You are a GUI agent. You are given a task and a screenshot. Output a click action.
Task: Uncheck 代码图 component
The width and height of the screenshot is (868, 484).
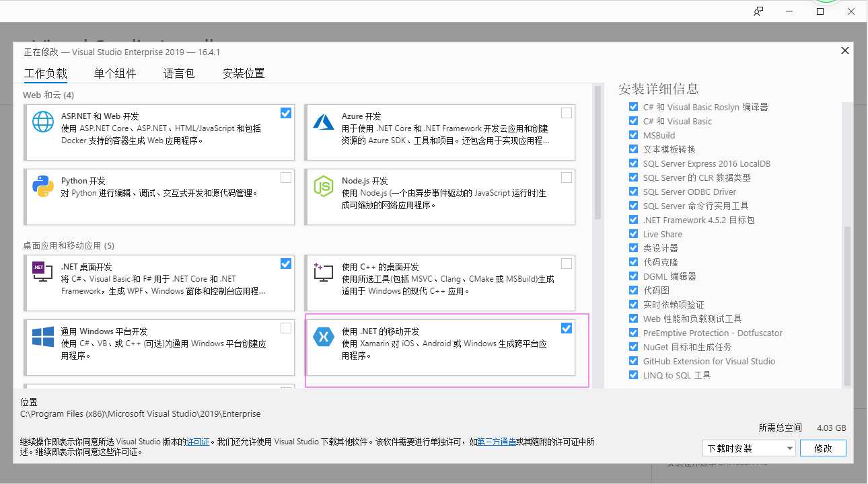pyautogui.click(x=633, y=290)
